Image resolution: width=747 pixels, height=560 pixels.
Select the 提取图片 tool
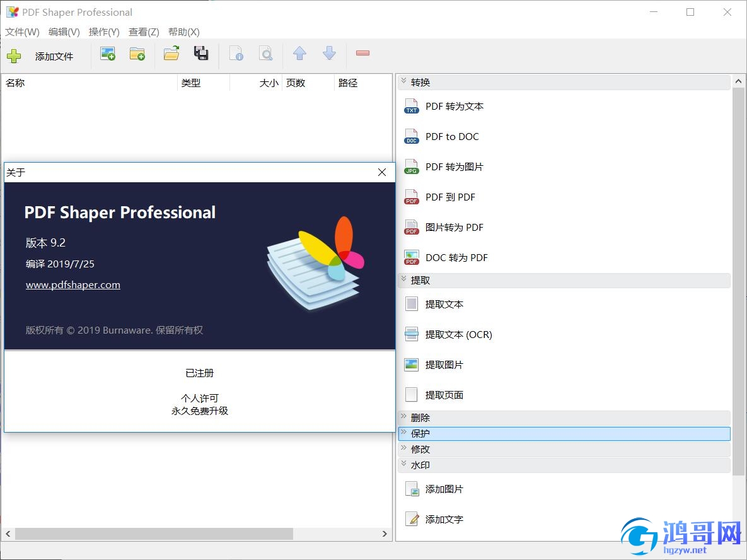click(434, 365)
